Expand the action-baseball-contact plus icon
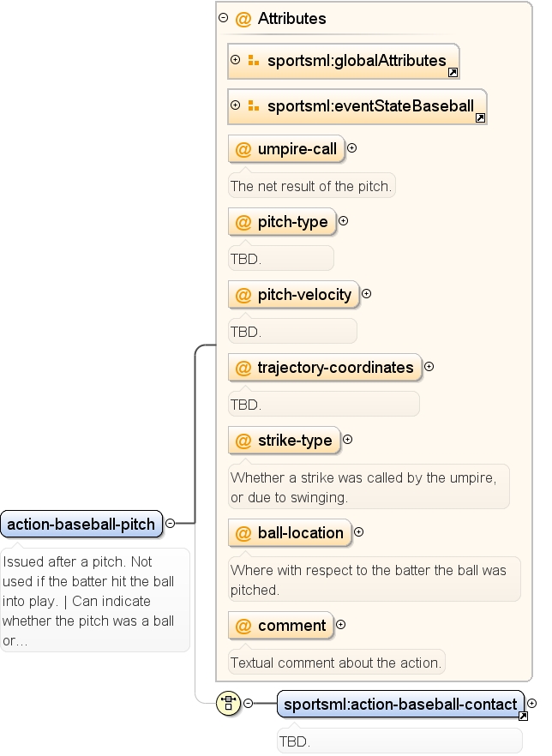This screenshot has width=552, height=756. (531, 704)
